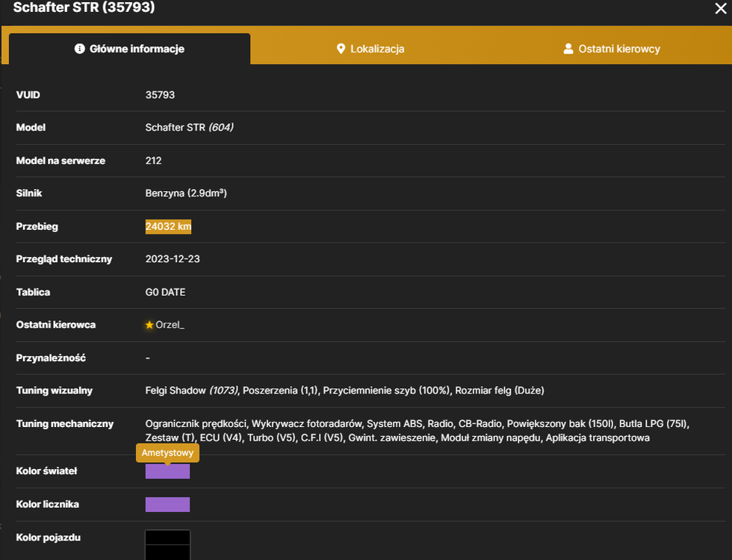Viewport: 732px width, 560px height.
Task: Open the Główne informacje tab
Action: click(x=130, y=49)
